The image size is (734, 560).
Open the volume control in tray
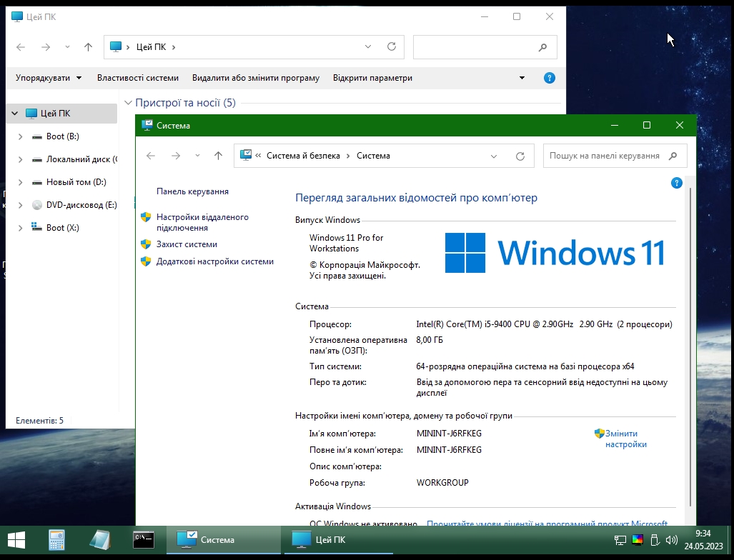click(672, 540)
